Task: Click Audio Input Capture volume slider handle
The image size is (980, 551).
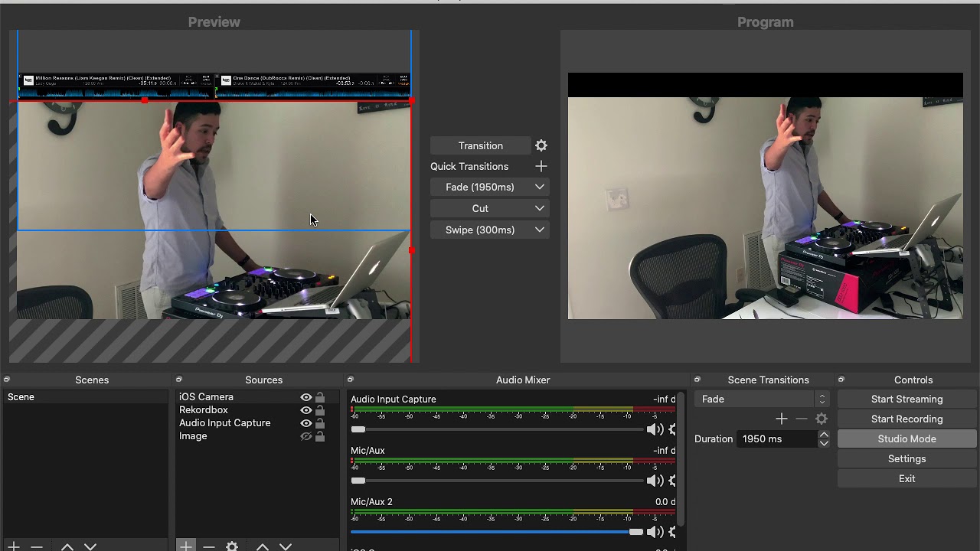Action: (358, 429)
